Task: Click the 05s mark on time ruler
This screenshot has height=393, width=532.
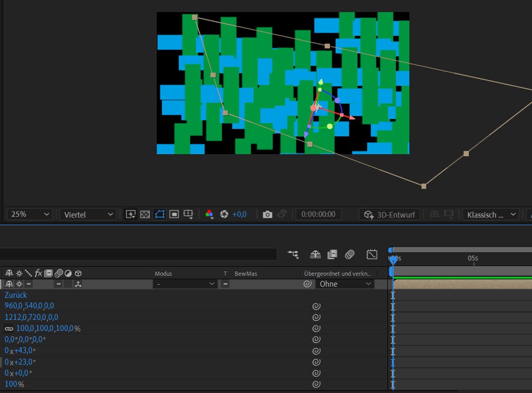Action: tap(473, 258)
